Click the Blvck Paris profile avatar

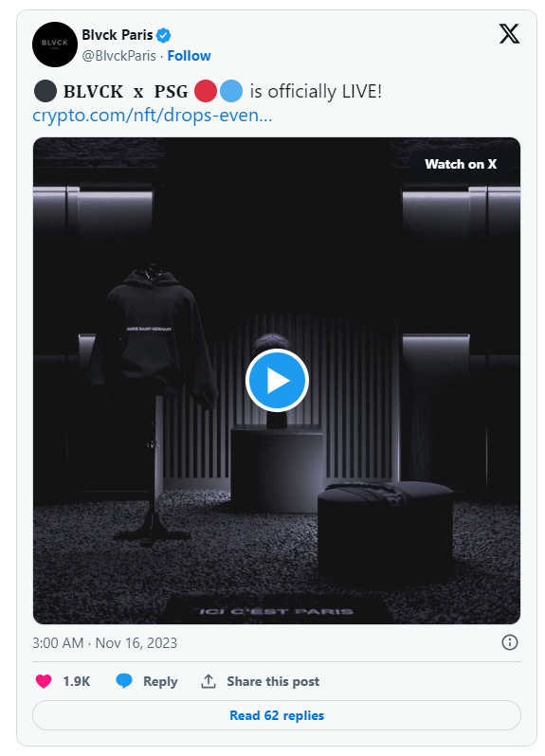coord(55,45)
